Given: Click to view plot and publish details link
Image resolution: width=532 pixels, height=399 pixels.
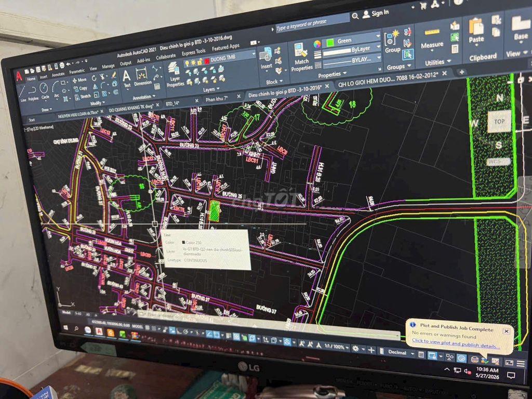Looking at the screenshot, I should [456, 343].
